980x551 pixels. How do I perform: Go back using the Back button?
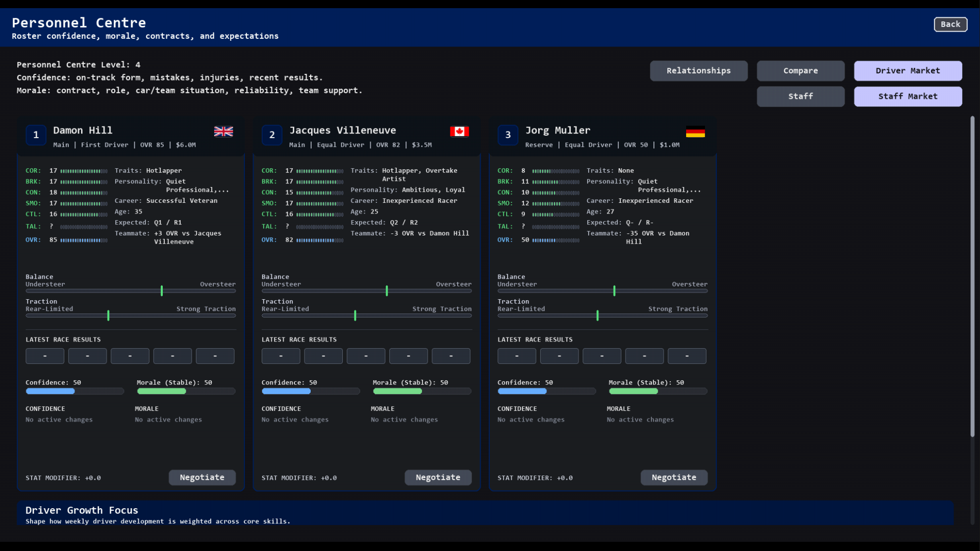(x=950, y=24)
